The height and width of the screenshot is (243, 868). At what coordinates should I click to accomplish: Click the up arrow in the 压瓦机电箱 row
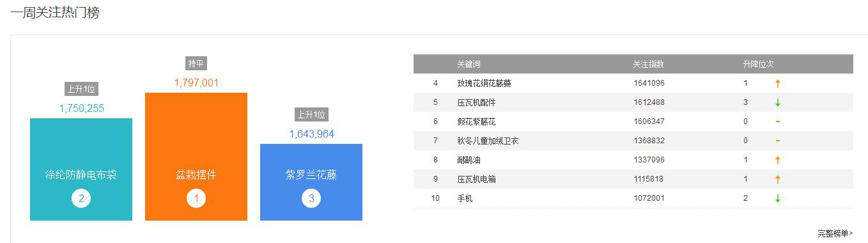click(x=778, y=179)
